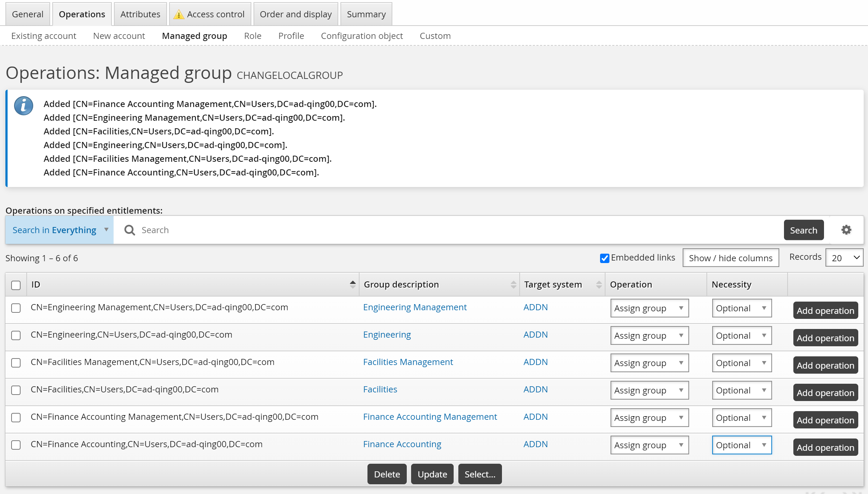Toggle the Embedded links checkbox
Screen dimensions: 868x494
[x=604, y=258]
